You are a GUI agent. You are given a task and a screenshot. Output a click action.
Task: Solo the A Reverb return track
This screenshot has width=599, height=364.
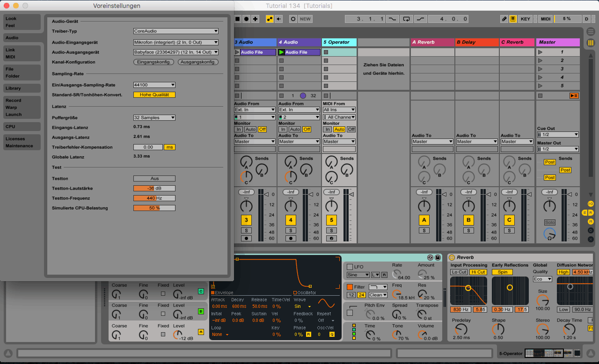[x=424, y=230]
